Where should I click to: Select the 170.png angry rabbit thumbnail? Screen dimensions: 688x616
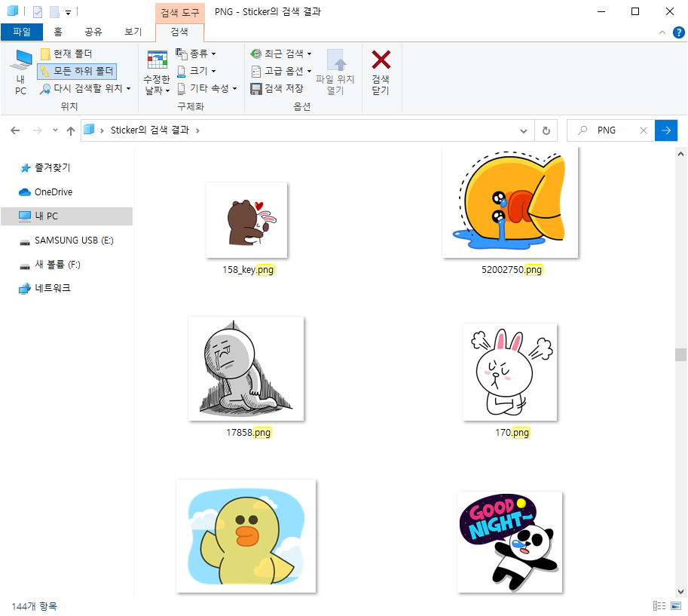point(510,372)
